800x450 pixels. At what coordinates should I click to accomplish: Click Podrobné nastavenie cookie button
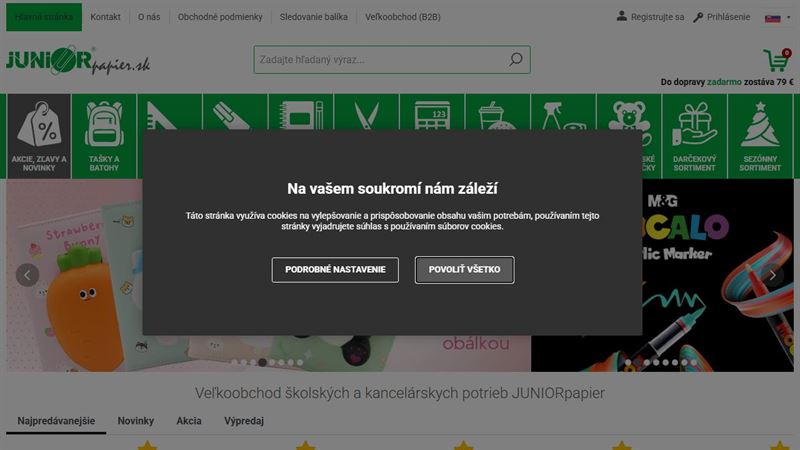tap(335, 269)
